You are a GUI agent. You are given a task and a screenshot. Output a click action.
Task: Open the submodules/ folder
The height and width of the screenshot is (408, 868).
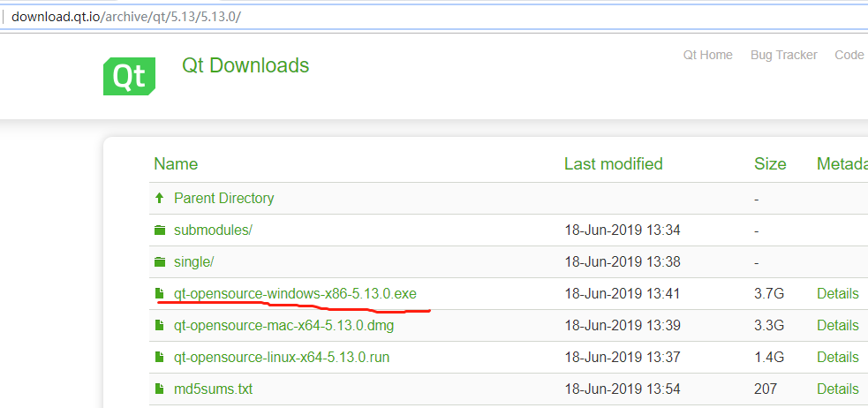pos(213,230)
